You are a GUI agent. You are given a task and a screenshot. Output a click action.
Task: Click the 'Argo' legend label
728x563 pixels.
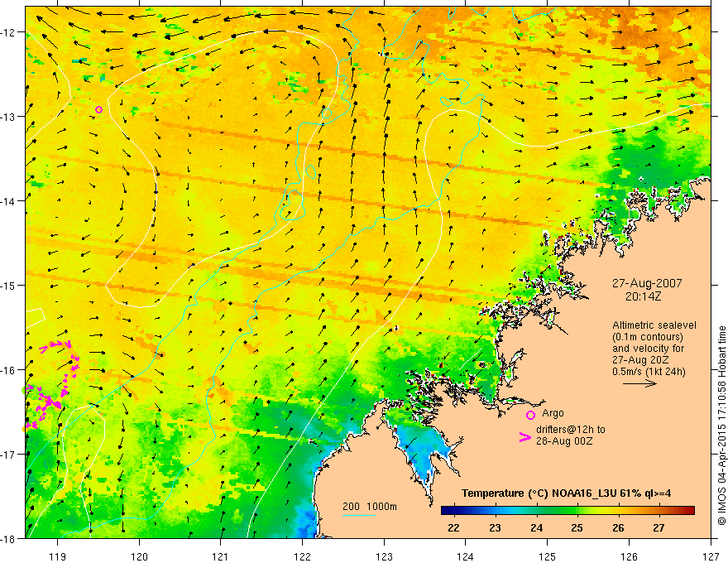point(553,413)
